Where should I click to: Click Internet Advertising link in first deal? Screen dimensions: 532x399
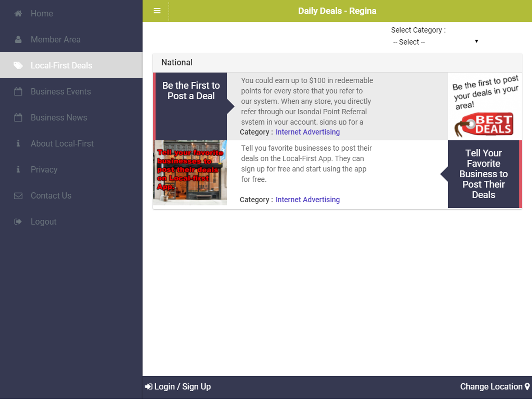308,132
